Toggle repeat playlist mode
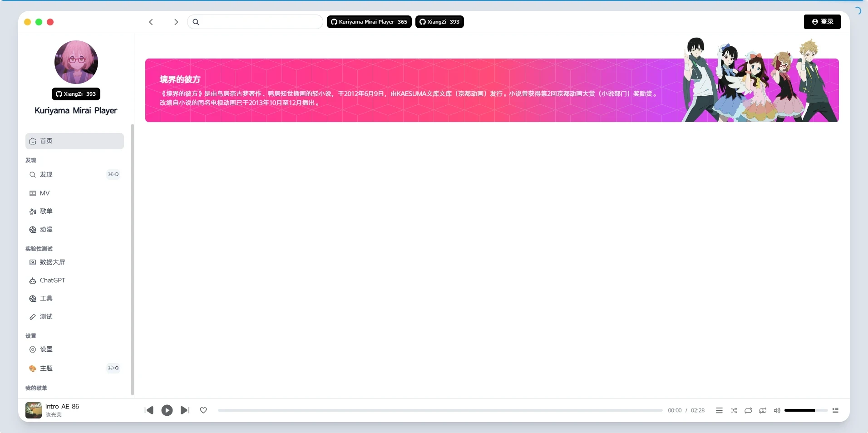The image size is (868, 433). pyautogui.click(x=748, y=410)
